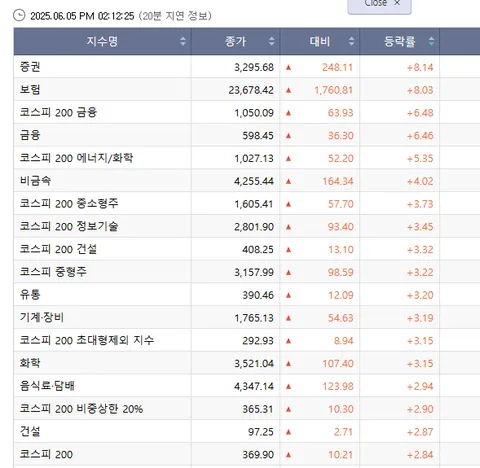This screenshot has width=480, height=468.
Task: Select the 기계·장비 index row name
Action: coord(42,317)
